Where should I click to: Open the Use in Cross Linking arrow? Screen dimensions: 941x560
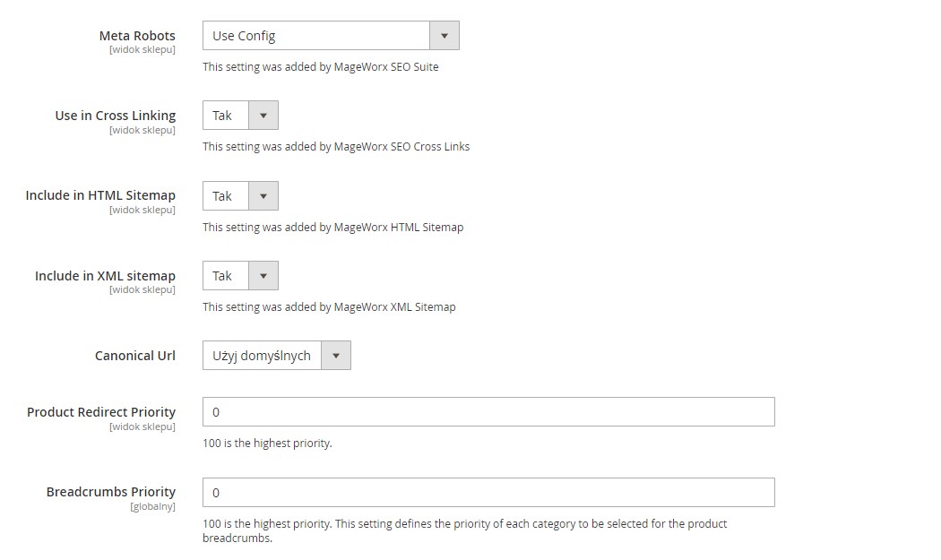263,116
